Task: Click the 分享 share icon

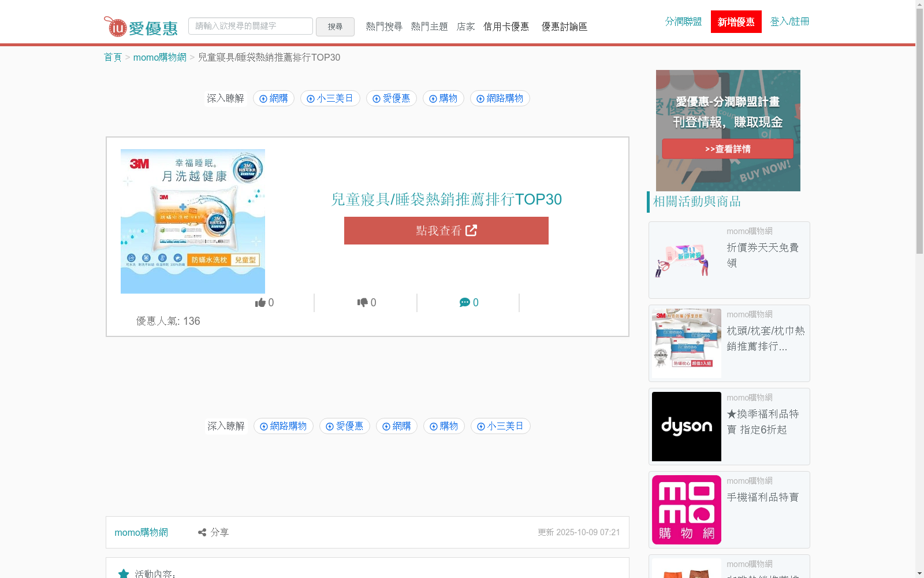Action: coord(202,532)
